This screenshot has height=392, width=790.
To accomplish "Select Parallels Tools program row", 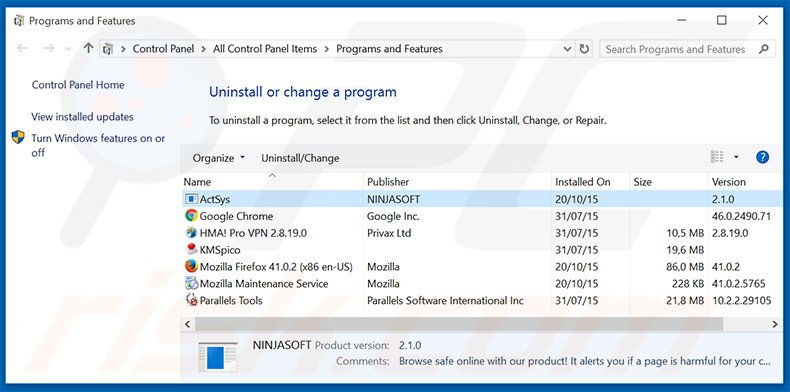I will coord(482,300).
